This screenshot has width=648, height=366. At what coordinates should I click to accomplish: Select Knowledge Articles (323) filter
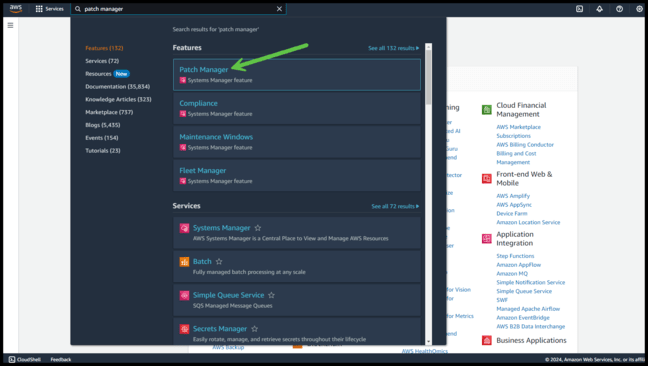tap(118, 99)
